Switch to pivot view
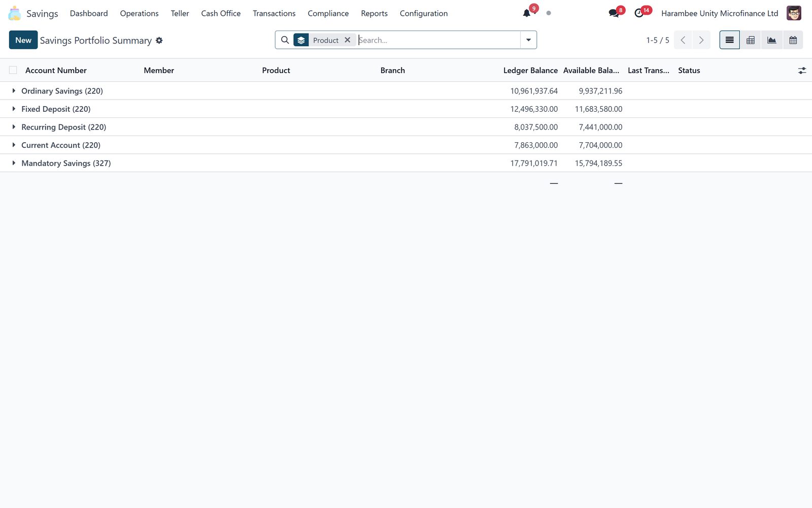812x508 pixels. [751, 40]
